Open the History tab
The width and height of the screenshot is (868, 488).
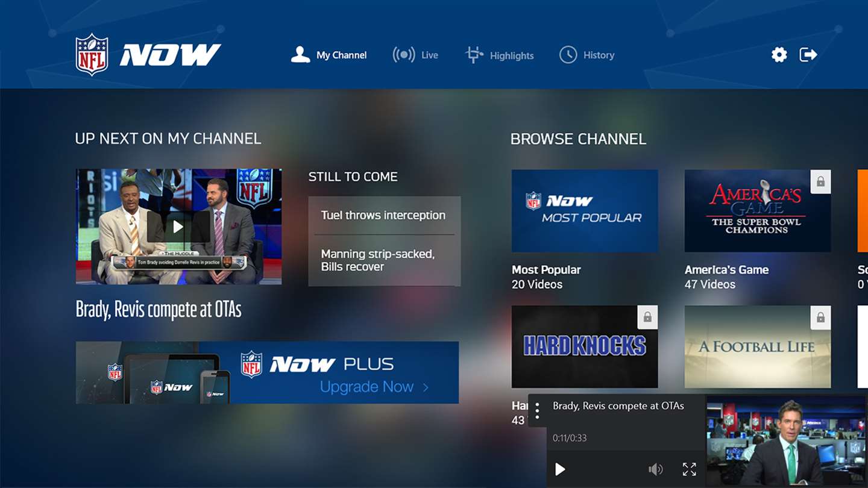point(587,55)
